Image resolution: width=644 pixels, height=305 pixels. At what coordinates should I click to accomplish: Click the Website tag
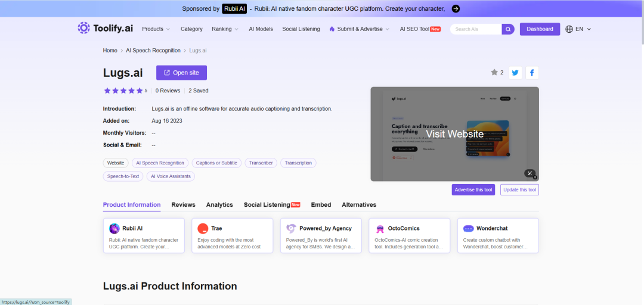tap(116, 163)
